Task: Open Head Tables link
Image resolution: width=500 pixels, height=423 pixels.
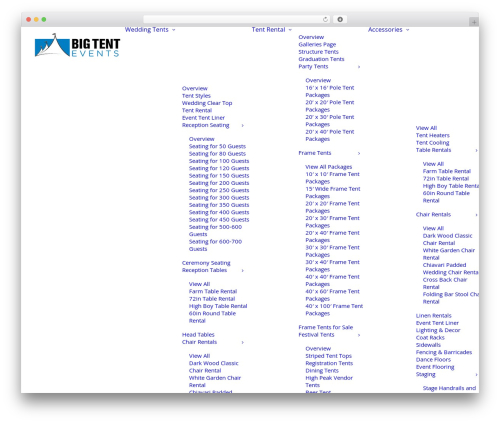Action: point(198,335)
